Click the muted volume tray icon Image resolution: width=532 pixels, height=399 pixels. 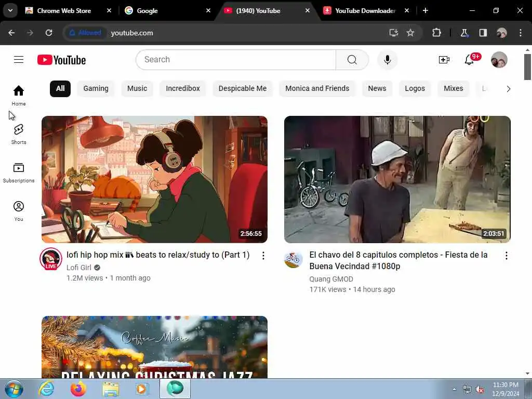point(480,390)
